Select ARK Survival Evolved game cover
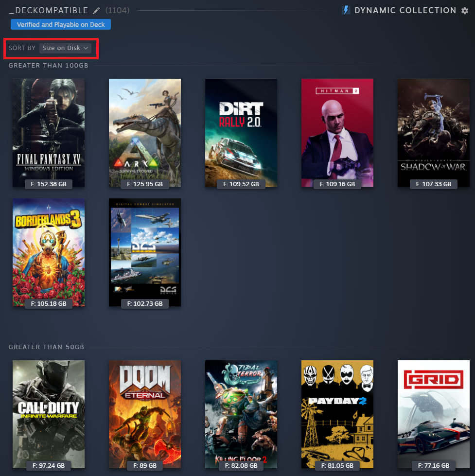This screenshot has height=476, width=475. [x=145, y=133]
